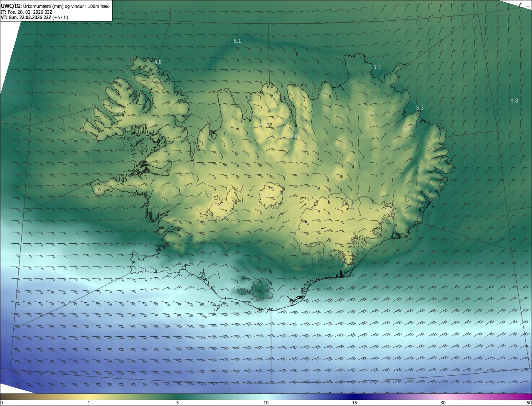
Task: Click the 'IT: Fös. 20. 02. 2026 03Z' line
Action: [27, 12]
